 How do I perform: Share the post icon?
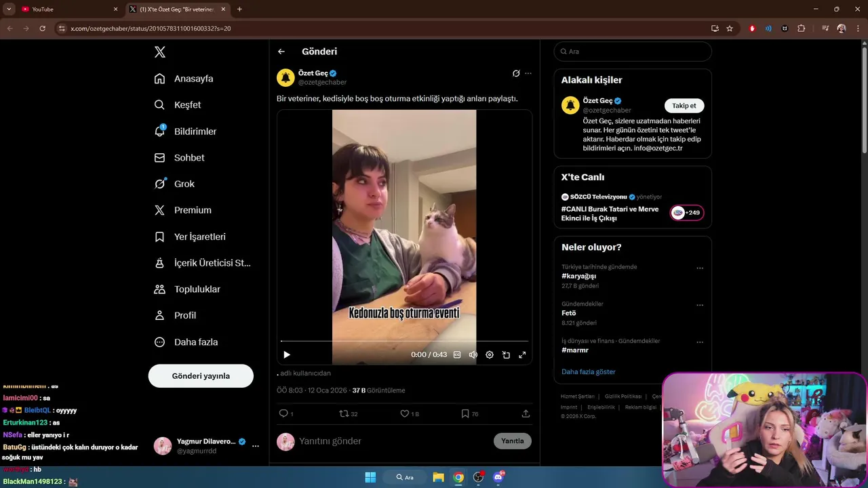(526, 413)
